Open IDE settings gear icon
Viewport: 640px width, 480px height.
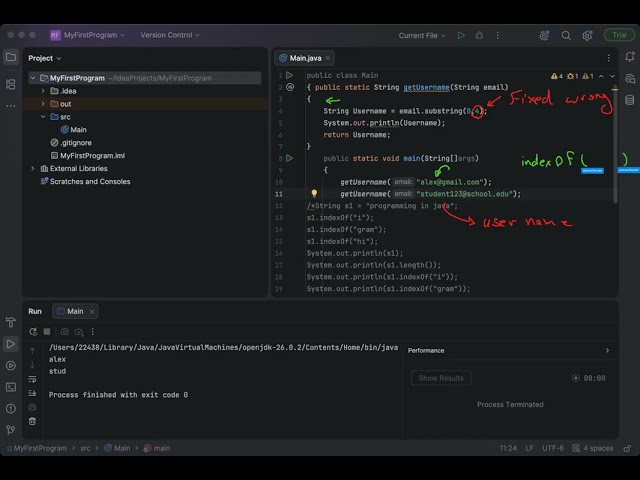click(x=587, y=36)
